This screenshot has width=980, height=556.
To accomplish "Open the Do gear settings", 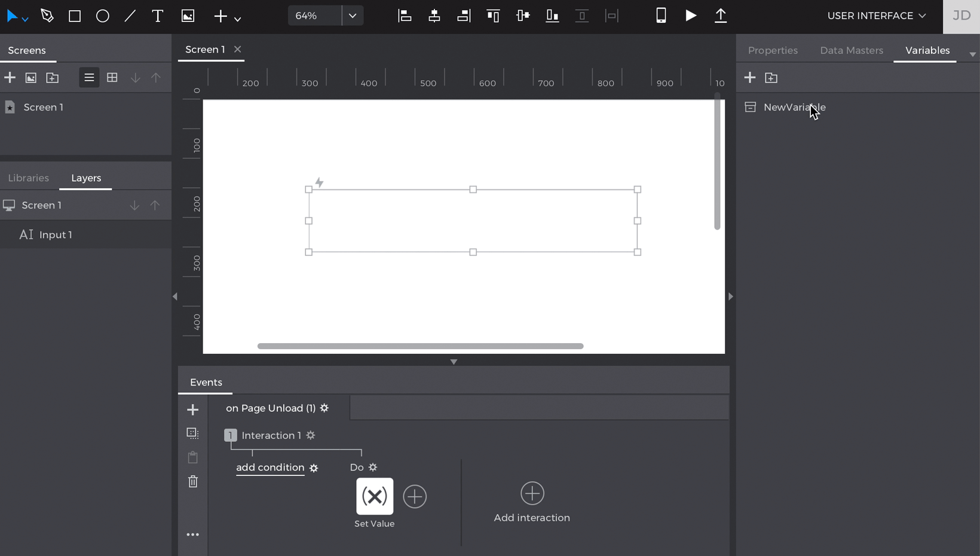I will [x=373, y=468].
